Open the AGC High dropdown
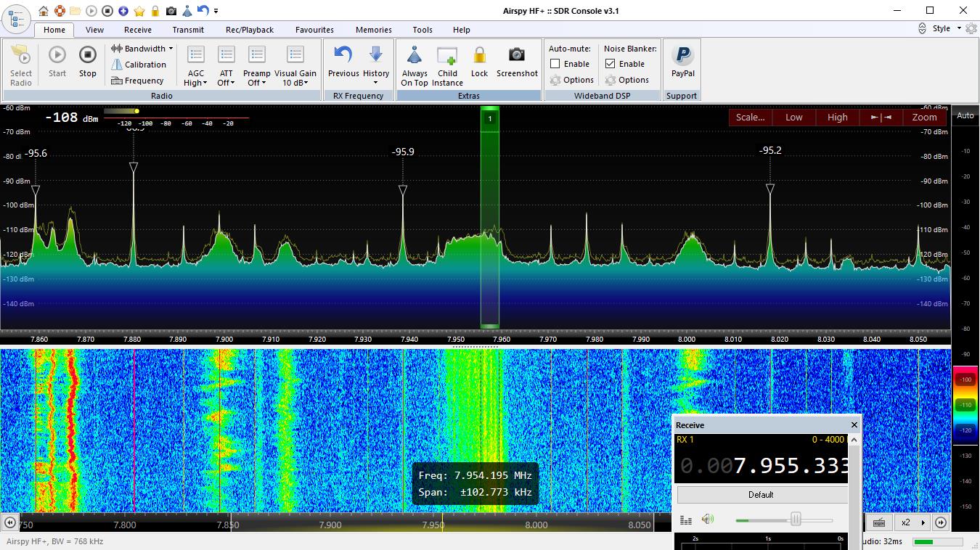 point(196,65)
